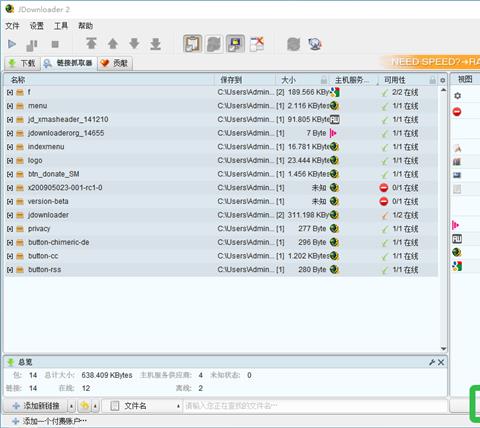480x428 pixels.
Task: Expand the jd_xmasheader_141210 package
Action: (10, 120)
